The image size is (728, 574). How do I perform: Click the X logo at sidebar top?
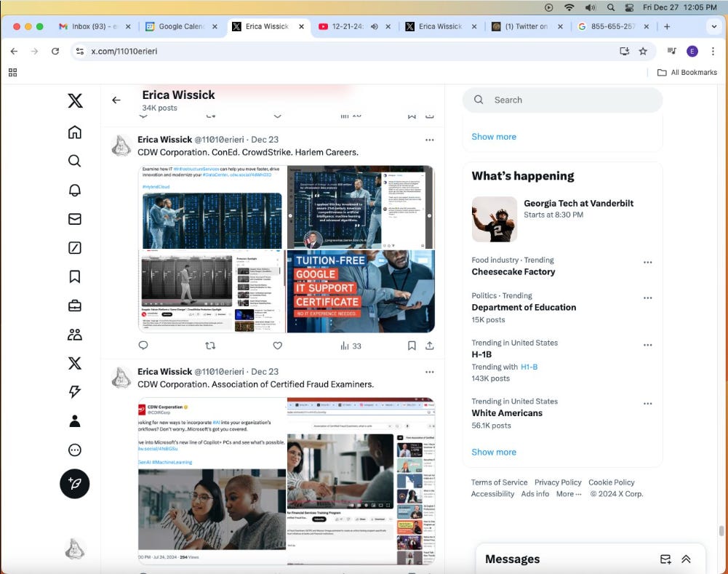(x=75, y=100)
